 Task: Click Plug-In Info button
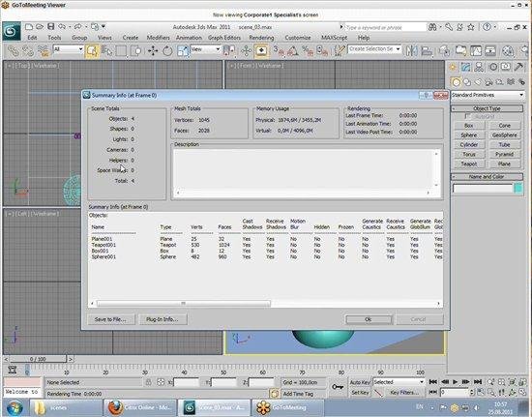pos(163,319)
